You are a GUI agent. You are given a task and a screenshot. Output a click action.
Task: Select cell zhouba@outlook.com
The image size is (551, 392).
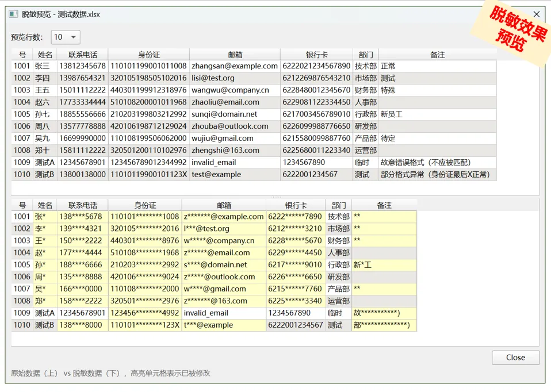[235, 126]
